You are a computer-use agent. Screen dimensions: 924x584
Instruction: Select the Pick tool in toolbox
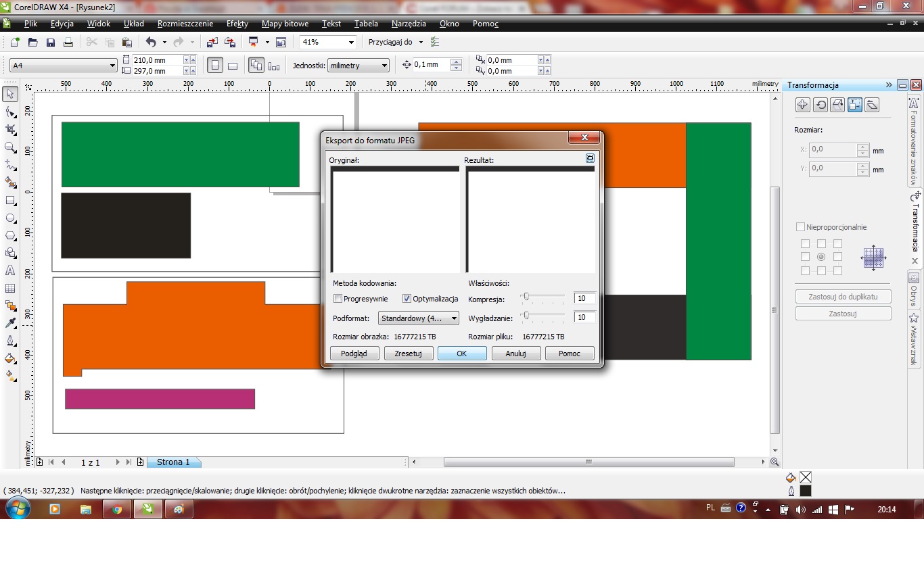10,94
